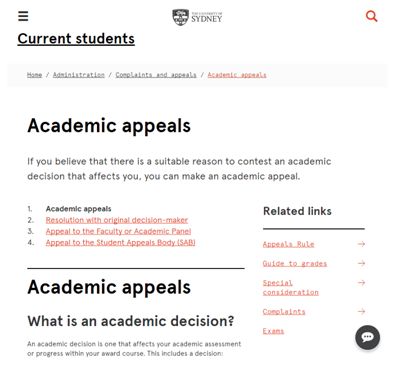
Task: Click the arrow beside Appeals Rule
Action: tap(361, 244)
